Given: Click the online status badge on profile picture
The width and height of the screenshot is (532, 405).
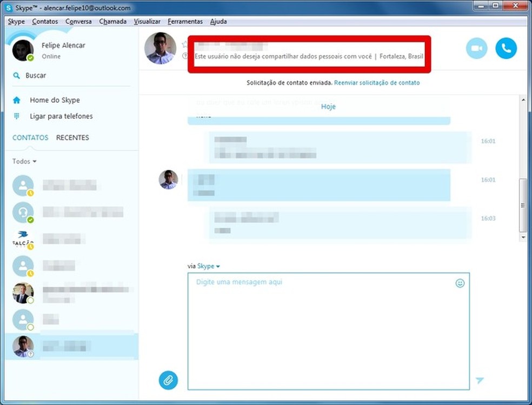Looking at the screenshot, I should coord(30,58).
